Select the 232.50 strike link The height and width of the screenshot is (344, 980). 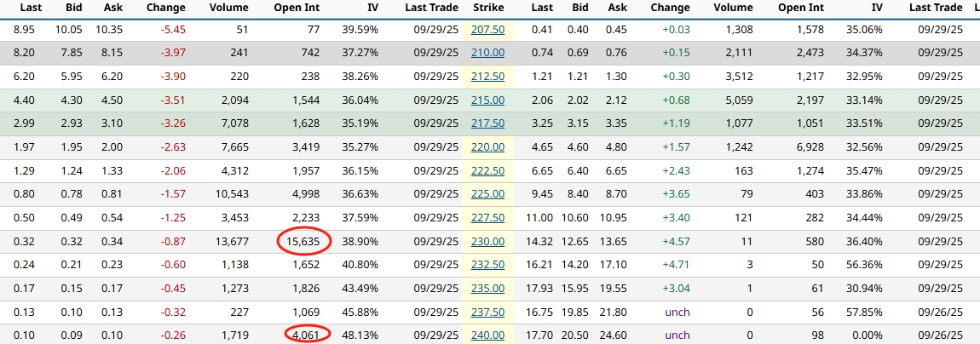(487, 265)
